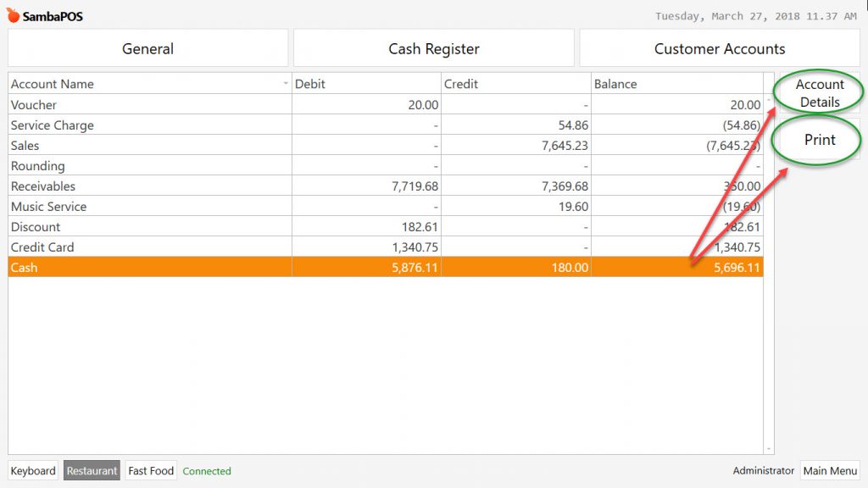Open the General tab
The height and width of the screenshot is (488, 868).
pyautogui.click(x=147, y=48)
